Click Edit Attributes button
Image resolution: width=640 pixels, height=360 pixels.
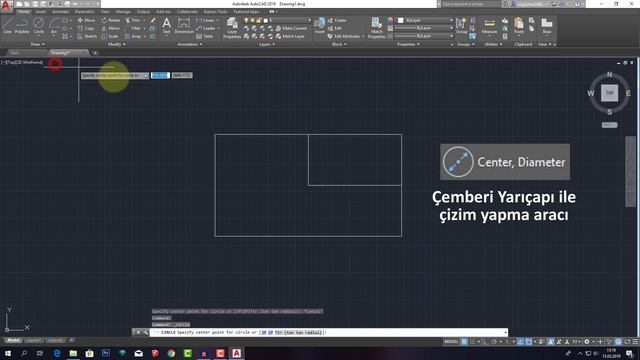click(345, 36)
